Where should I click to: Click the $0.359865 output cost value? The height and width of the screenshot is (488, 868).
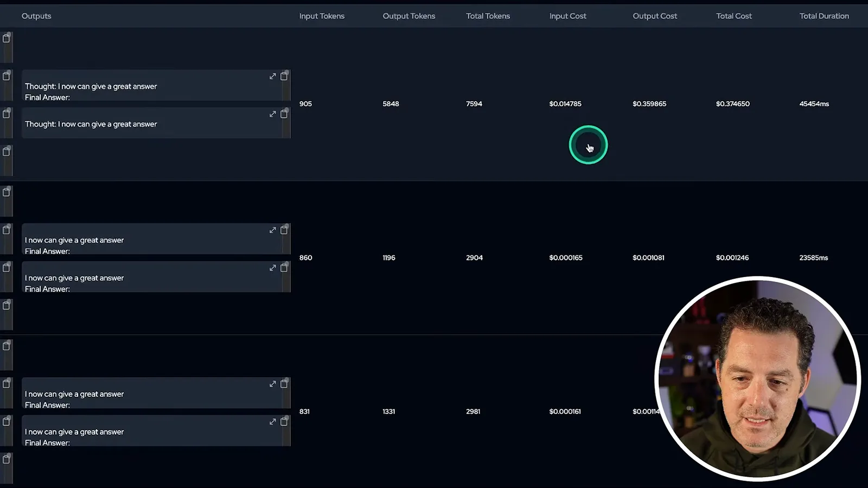[649, 104]
